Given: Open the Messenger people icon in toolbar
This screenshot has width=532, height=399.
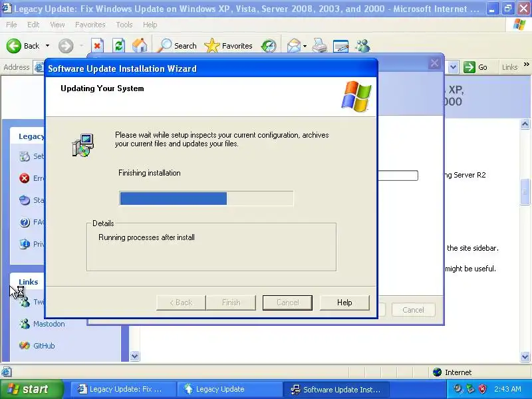Looking at the screenshot, I should click(x=362, y=46).
